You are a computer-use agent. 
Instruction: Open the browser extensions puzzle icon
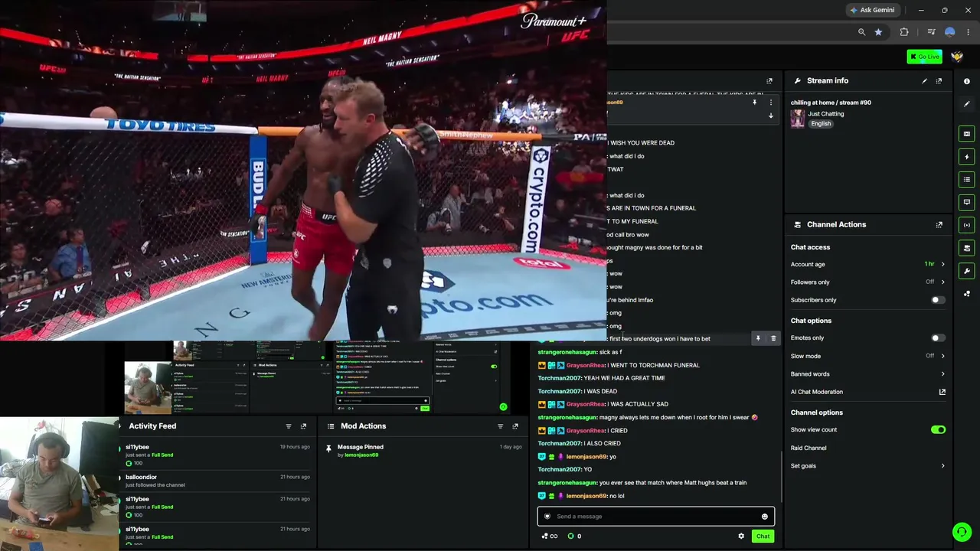click(x=904, y=32)
